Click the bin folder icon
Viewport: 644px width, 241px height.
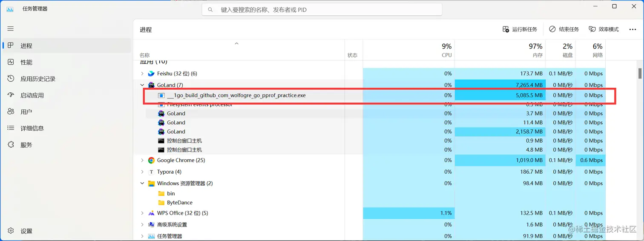point(161,193)
